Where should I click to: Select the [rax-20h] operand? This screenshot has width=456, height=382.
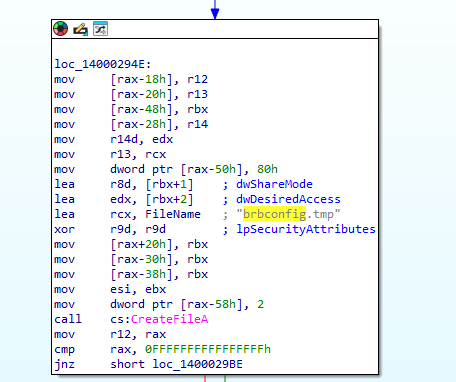pyautogui.click(x=141, y=94)
